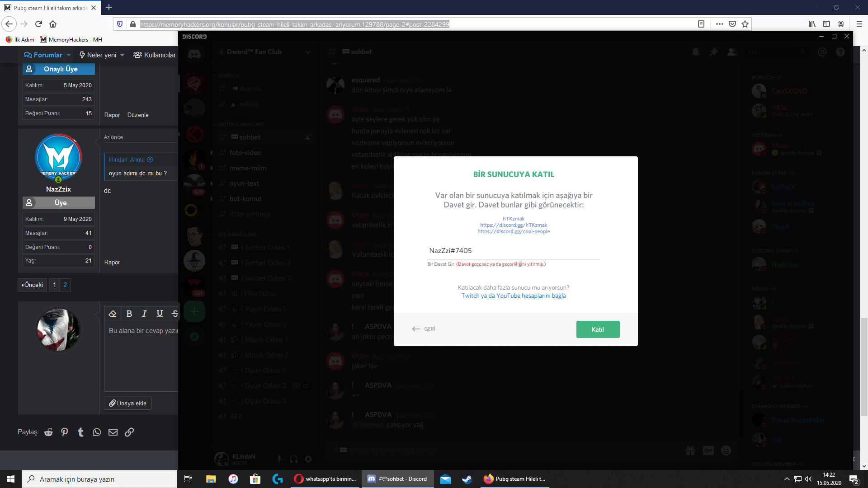Viewport: 868px width, 488px height.
Task: Switch to the Discord taskbar window
Action: 398,479
